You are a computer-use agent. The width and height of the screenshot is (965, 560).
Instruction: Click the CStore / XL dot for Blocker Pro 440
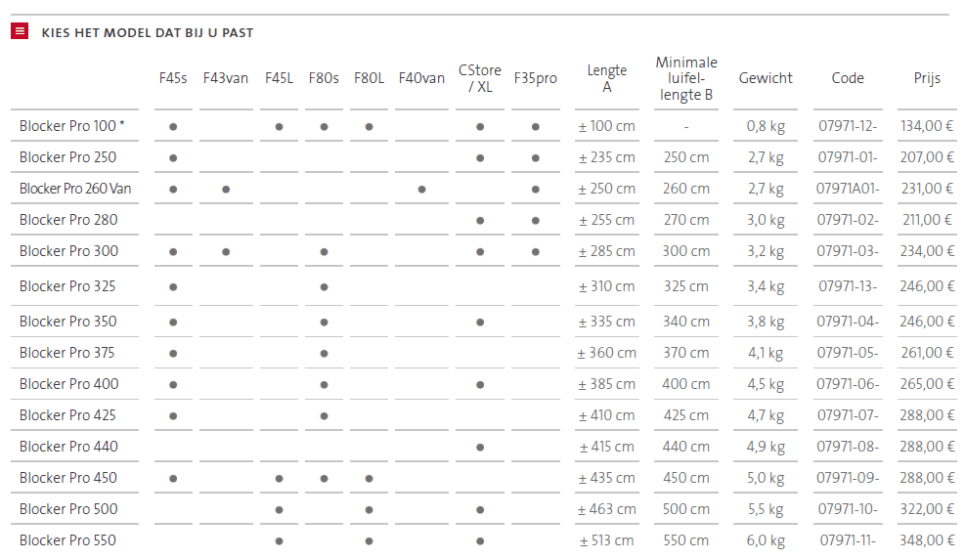[x=480, y=447]
